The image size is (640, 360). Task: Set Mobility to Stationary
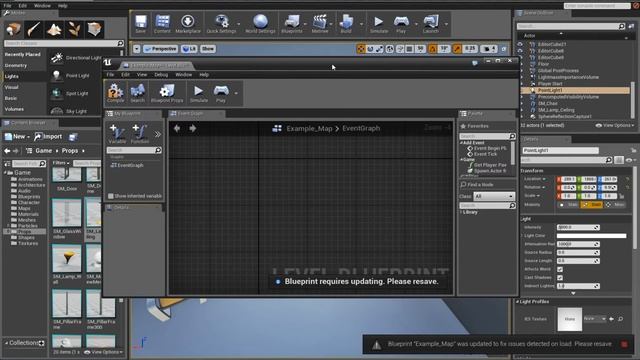(x=592, y=204)
